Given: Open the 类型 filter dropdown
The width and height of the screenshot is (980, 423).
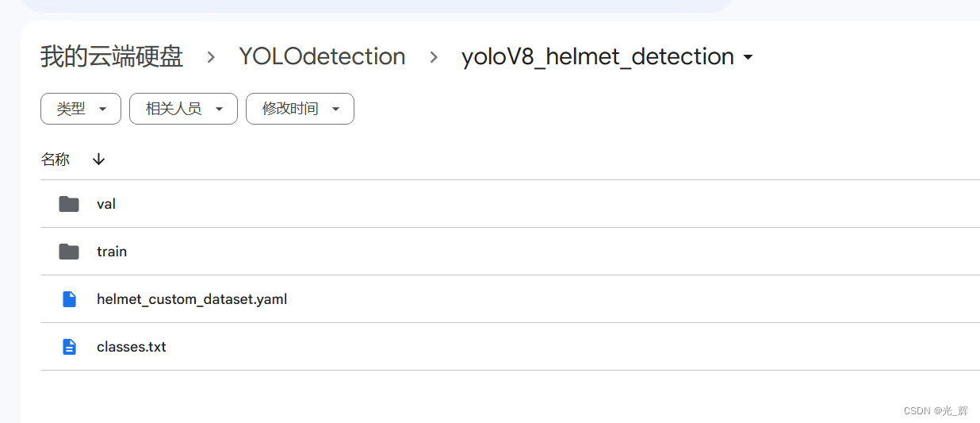Looking at the screenshot, I should tap(81, 109).
